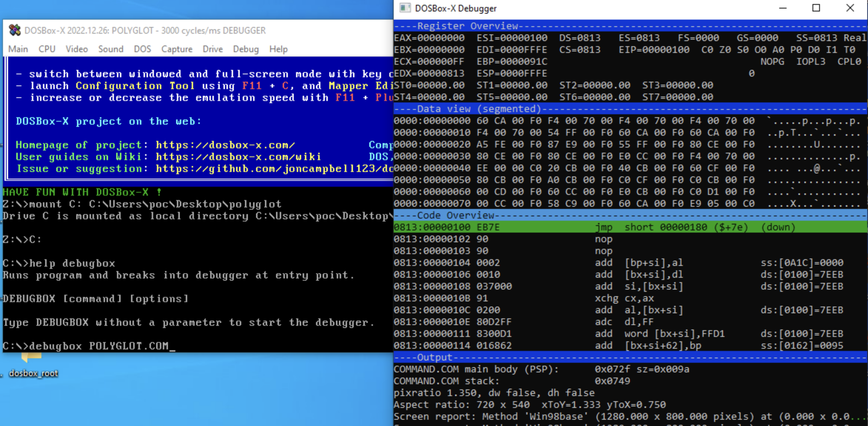This screenshot has width=868, height=426.
Task: Click the EDI=0000FFFE register value
Action: click(512, 50)
